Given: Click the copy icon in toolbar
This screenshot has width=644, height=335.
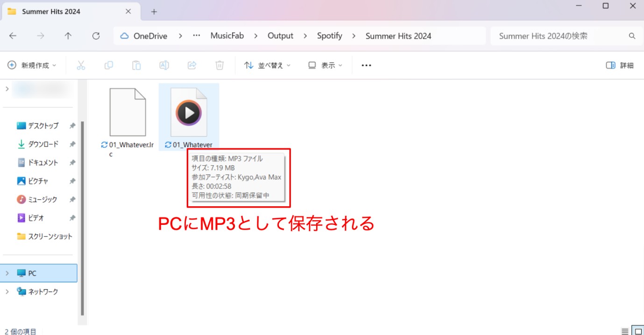Looking at the screenshot, I should (x=109, y=65).
